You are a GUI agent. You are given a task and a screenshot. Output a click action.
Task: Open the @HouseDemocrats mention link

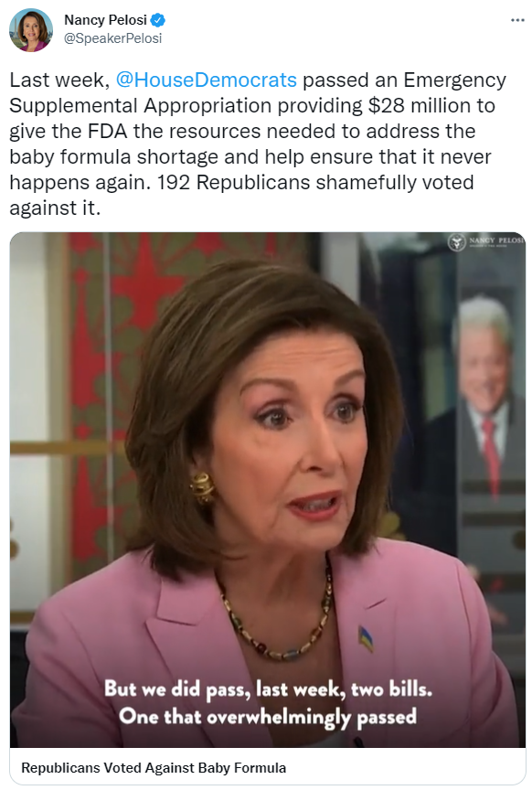[x=206, y=80]
